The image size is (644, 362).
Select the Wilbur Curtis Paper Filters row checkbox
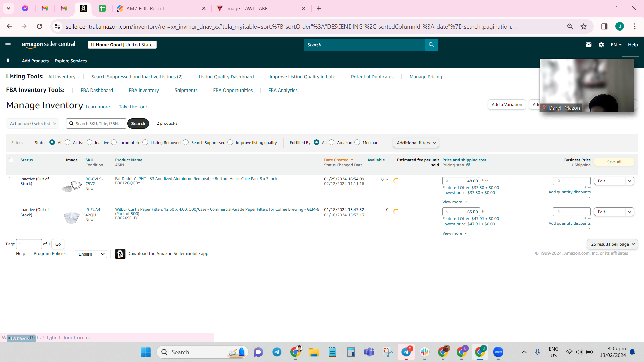click(11, 210)
